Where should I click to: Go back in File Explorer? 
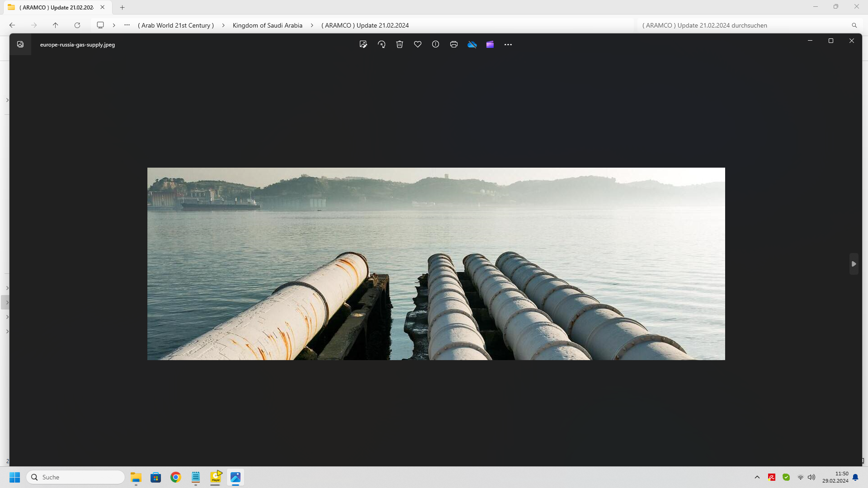tap(12, 25)
